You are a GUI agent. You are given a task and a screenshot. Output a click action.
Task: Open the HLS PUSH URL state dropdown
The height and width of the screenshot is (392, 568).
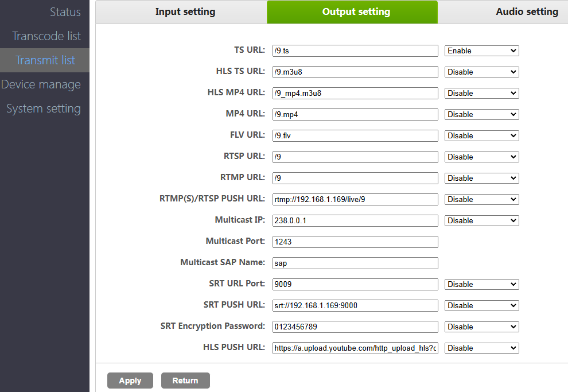click(x=482, y=348)
